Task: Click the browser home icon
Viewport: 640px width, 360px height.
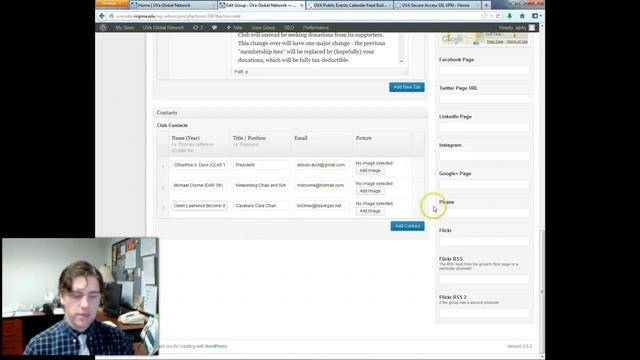Action: (522, 16)
